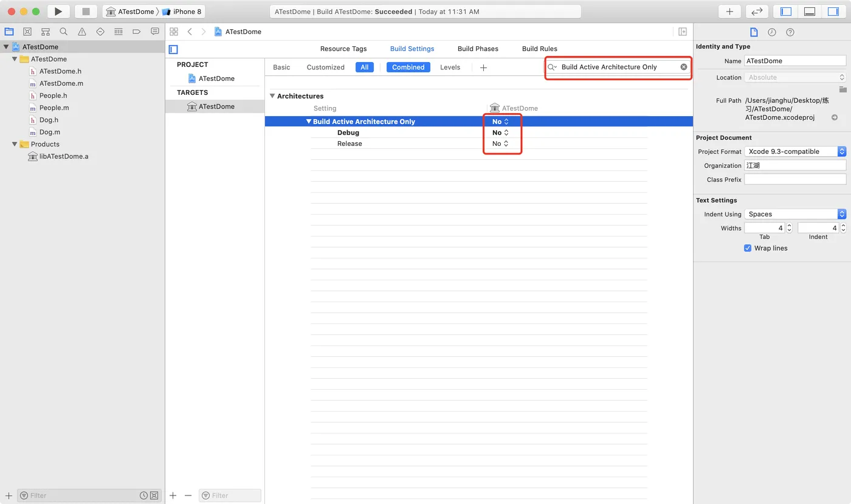851x504 pixels.
Task: Adjust the Indent width stepper
Action: pos(843,228)
